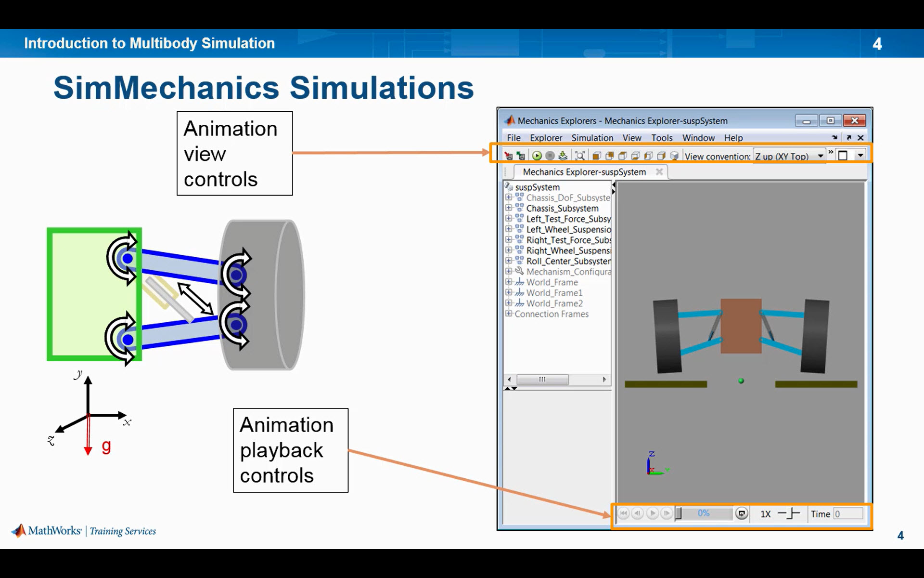The width and height of the screenshot is (924, 578).
Task: Stop the running simulation
Action: 550,155
